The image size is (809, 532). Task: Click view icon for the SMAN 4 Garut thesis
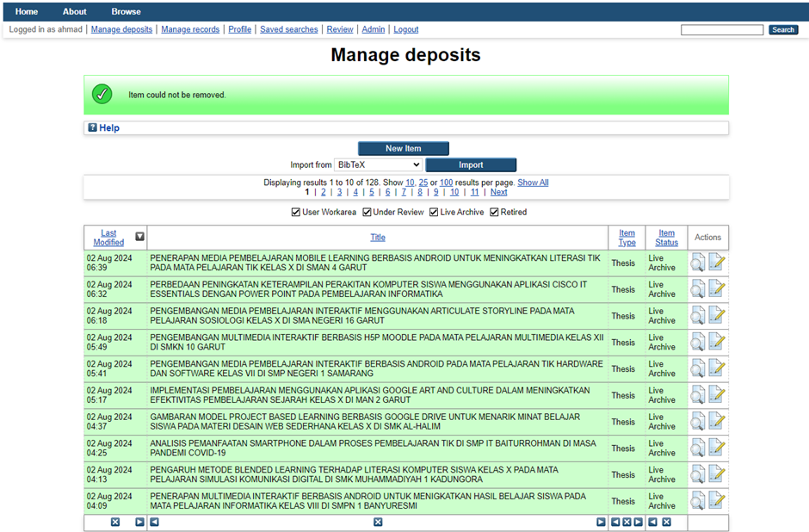coord(697,263)
